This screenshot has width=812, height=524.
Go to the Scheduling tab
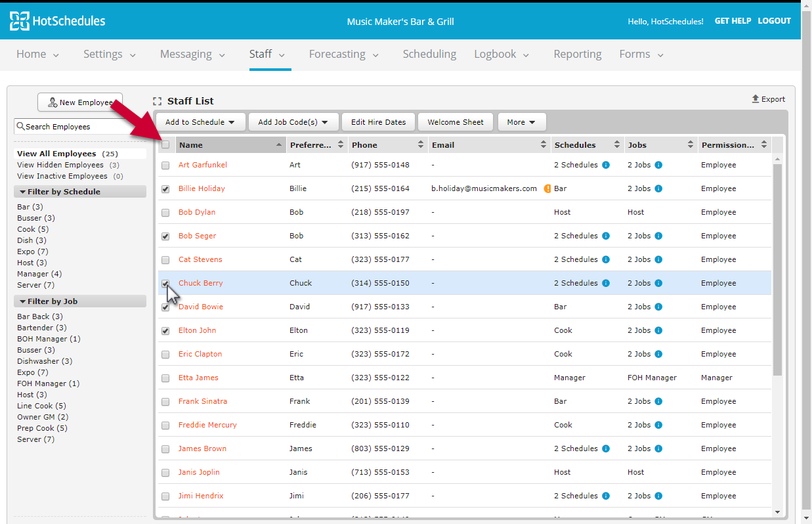tap(429, 55)
